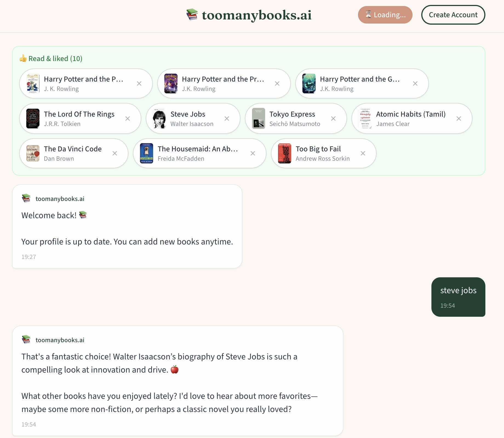Remove 'The Housemaid' book chip
Image resolution: width=504 pixels, height=438 pixels.
[x=253, y=153]
